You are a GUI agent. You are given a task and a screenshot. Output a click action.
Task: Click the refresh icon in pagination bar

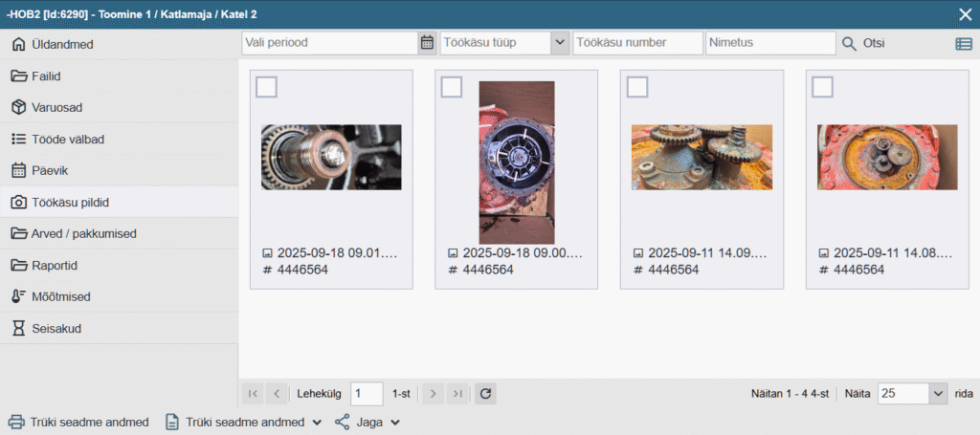(485, 393)
